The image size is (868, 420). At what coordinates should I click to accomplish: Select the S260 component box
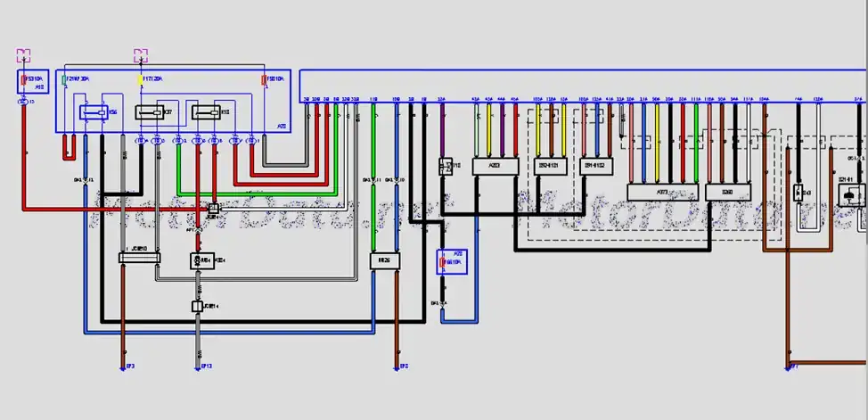[727, 192]
